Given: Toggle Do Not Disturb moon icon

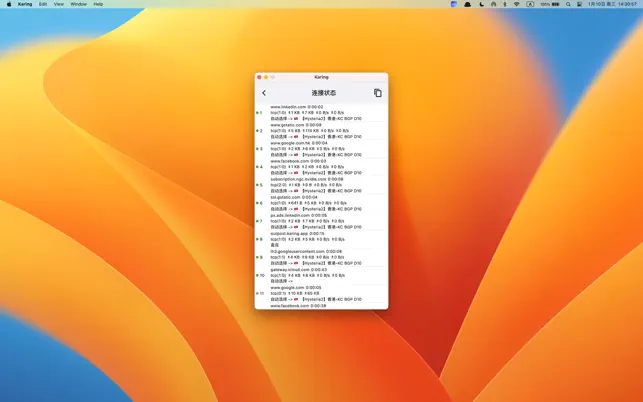Looking at the screenshot, I should [481, 4].
